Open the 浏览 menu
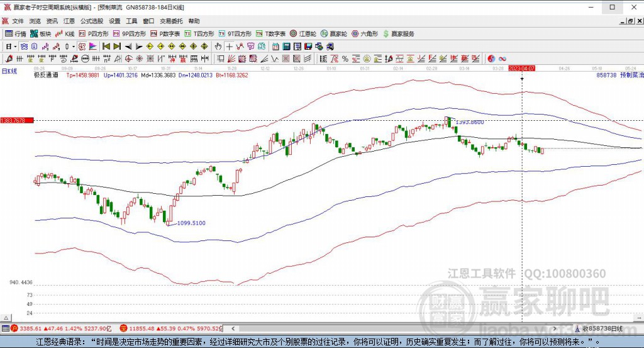644x348 pixels. pyautogui.click(x=35, y=21)
